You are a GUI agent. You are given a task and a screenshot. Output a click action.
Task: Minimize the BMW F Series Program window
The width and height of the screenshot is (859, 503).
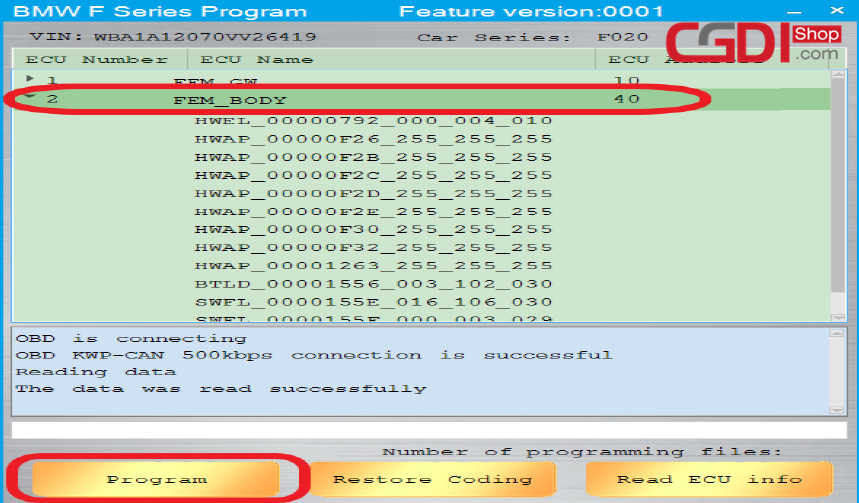[x=794, y=11]
